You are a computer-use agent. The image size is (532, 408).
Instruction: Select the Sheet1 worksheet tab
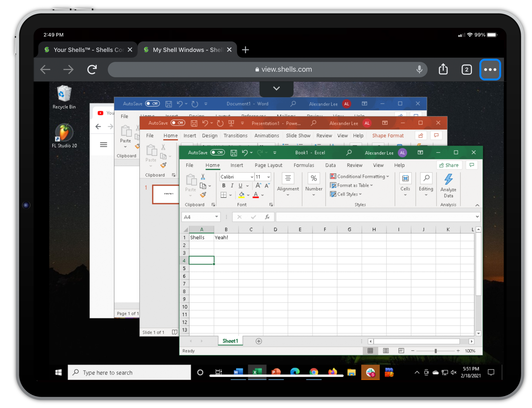(x=230, y=341)
